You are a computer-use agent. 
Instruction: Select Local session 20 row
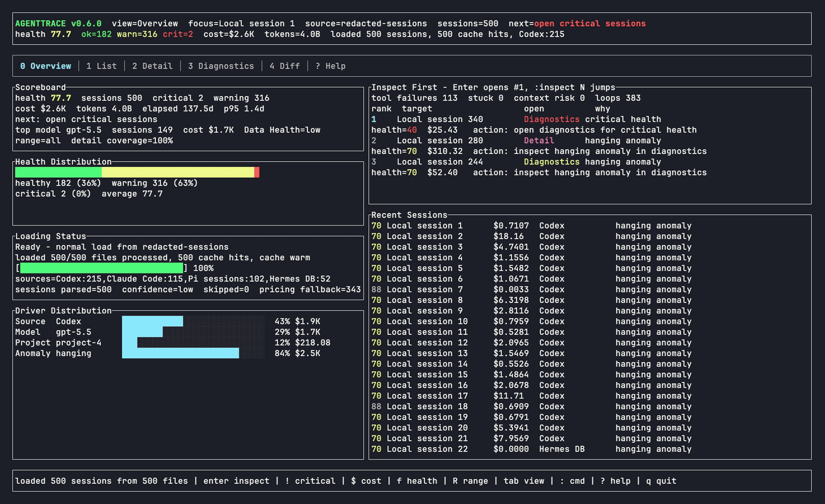coord(532,427)
